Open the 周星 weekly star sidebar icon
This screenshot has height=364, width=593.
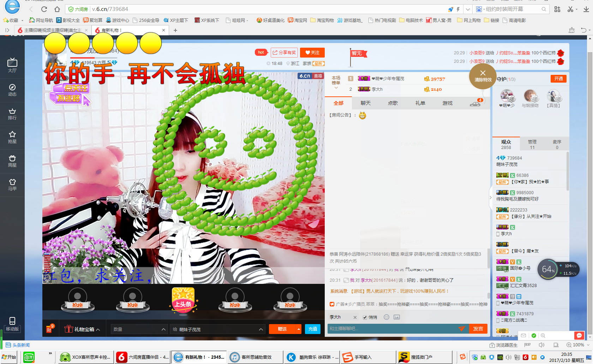12,161
